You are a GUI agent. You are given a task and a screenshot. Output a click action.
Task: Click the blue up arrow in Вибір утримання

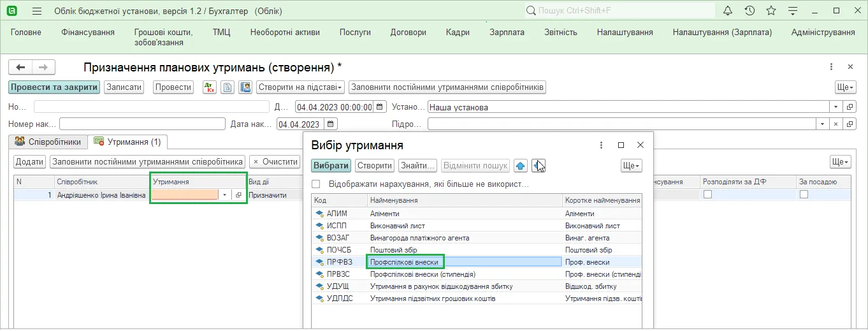(521, 166)
